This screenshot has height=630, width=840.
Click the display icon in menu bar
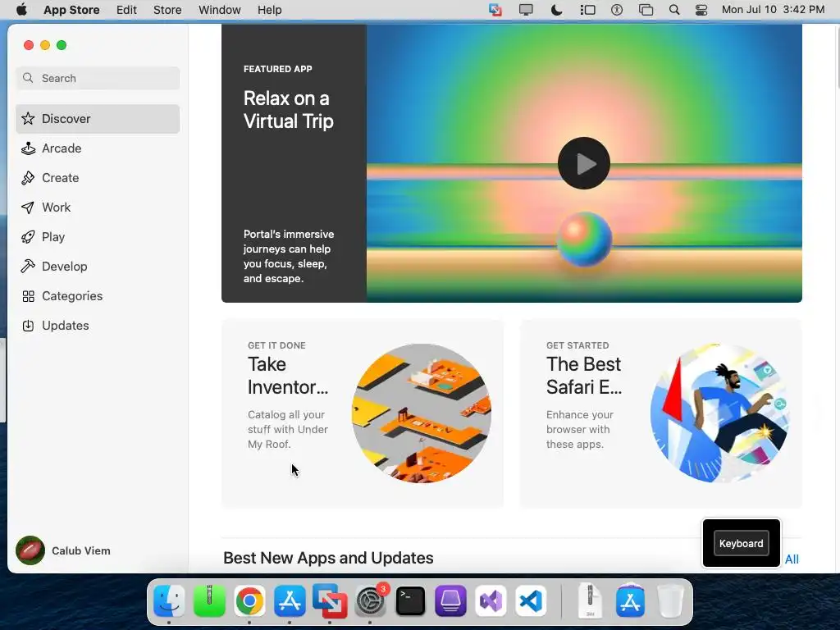click(x=526, y=10)
